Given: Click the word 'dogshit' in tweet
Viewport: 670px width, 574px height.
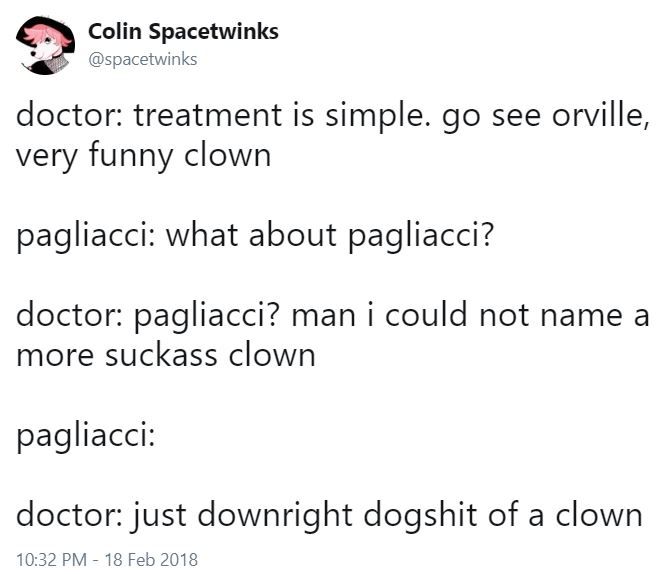Looking at the screenshot, I should [420, 516].
